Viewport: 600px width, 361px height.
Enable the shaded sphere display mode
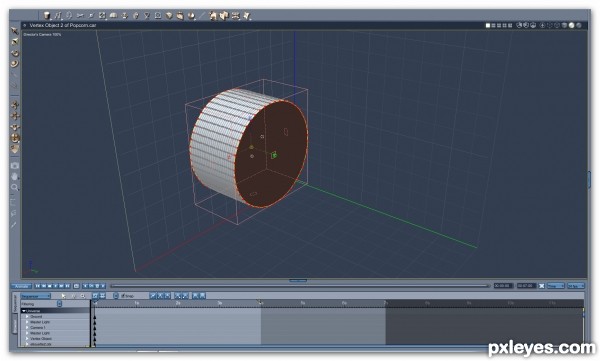coord(572,25)
